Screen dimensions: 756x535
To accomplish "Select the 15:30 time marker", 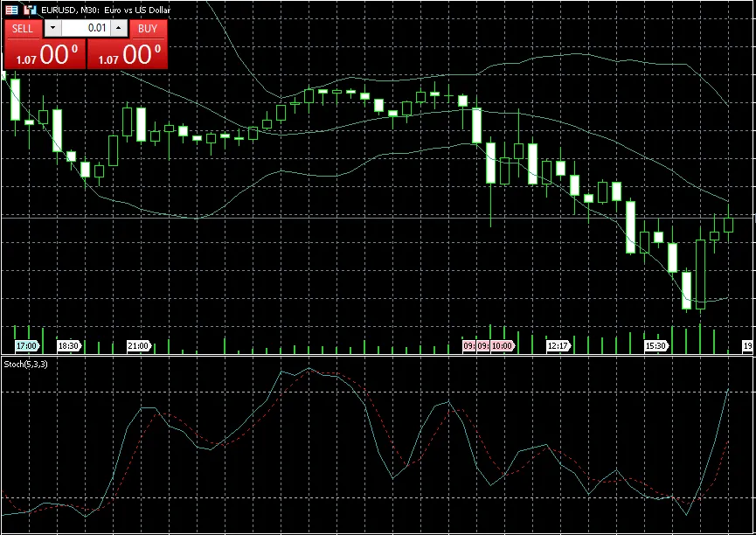I will click(656, 346).
